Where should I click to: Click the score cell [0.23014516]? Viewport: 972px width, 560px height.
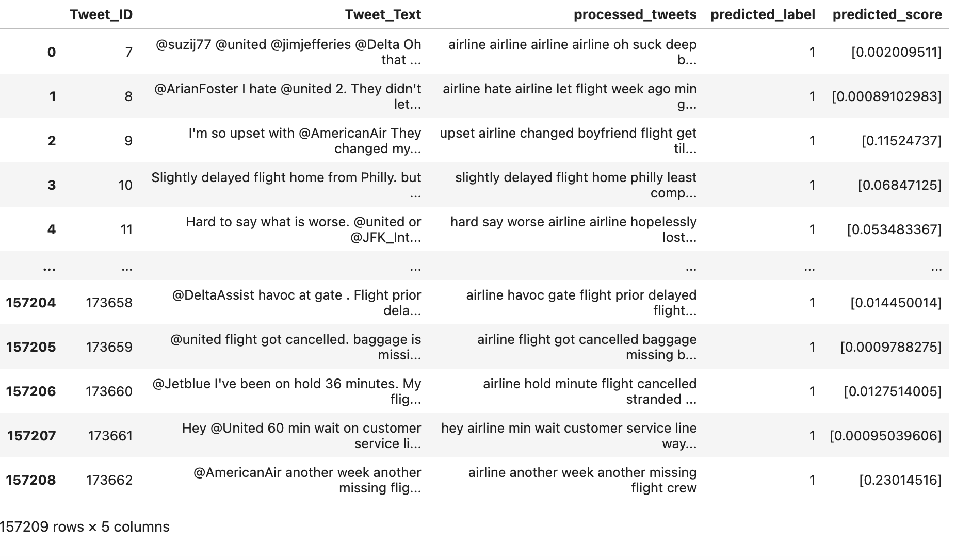click(900, 480)
